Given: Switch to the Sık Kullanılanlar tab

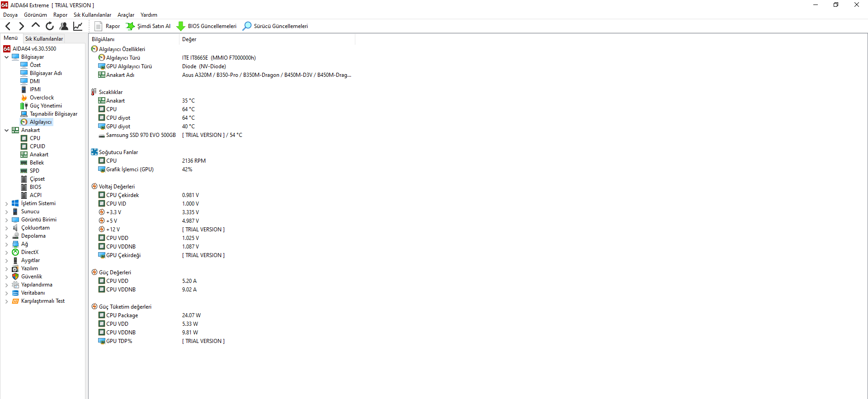Looking at the screenshot, I should [44, 39].
